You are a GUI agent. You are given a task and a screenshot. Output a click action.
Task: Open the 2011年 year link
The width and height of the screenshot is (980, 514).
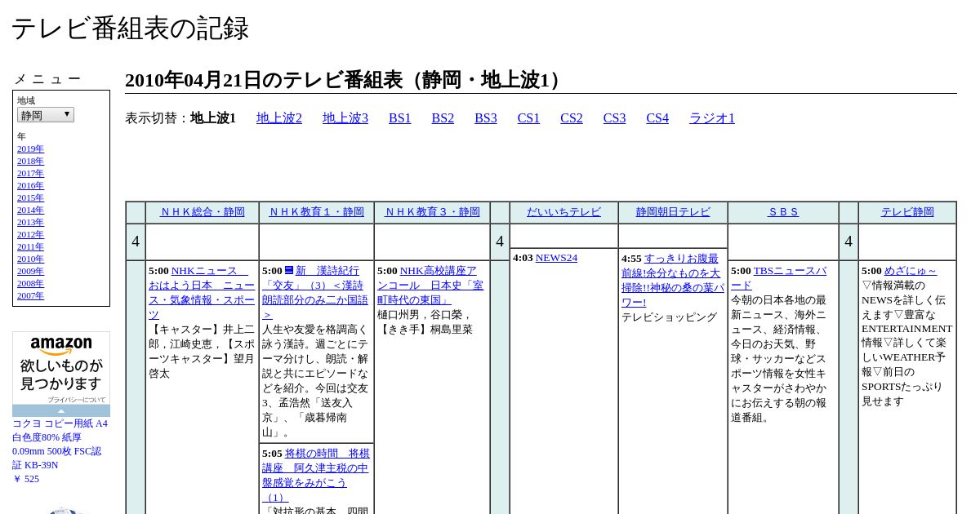(x=30, y=247)
